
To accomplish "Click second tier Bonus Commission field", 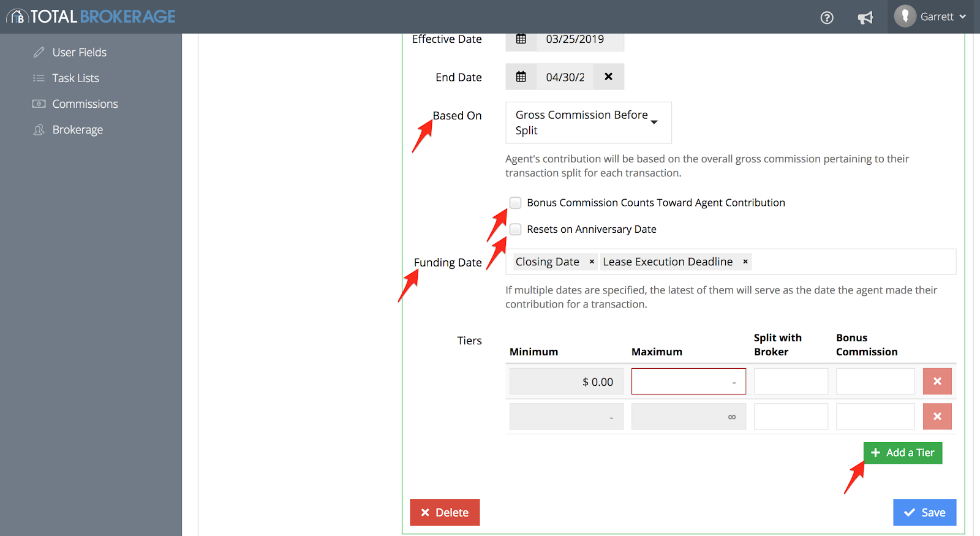I will (875, 417).
